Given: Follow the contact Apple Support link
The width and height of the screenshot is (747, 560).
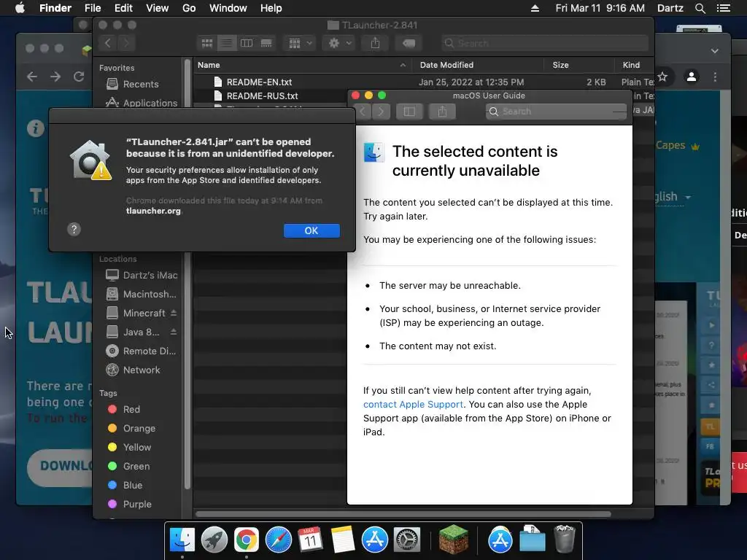Looking at the screenshot, I should (x=413, y=404).
